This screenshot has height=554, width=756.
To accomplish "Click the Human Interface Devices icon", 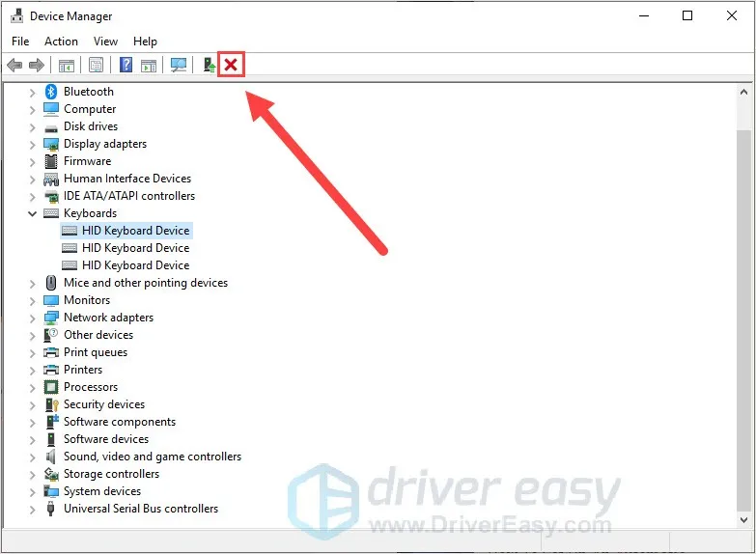I will [51, 179].
